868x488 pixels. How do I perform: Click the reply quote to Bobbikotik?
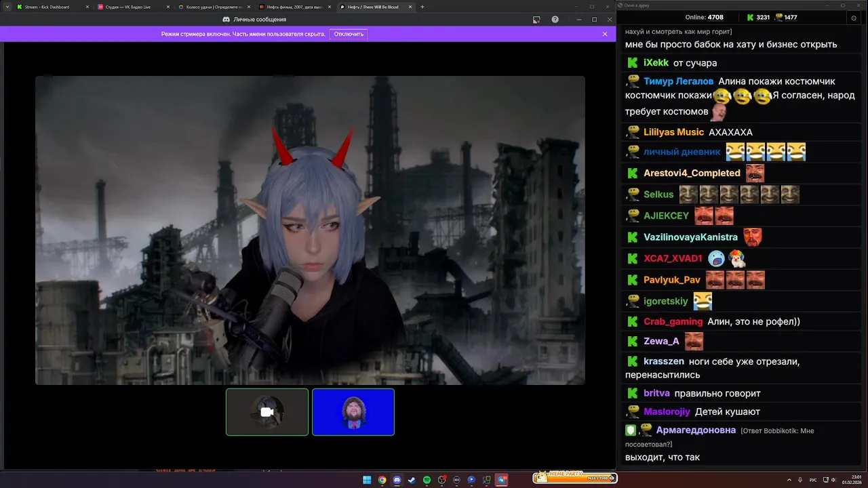point(719,437)
